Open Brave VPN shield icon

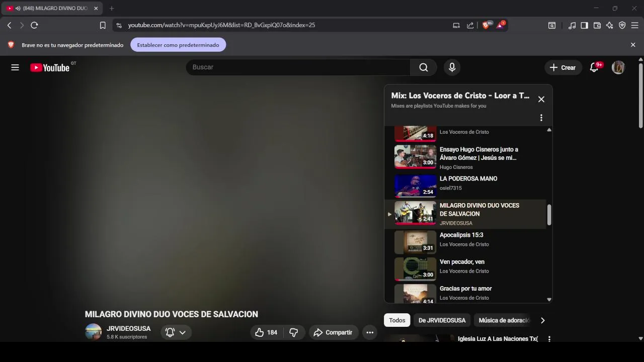click(x=622, y=25)
